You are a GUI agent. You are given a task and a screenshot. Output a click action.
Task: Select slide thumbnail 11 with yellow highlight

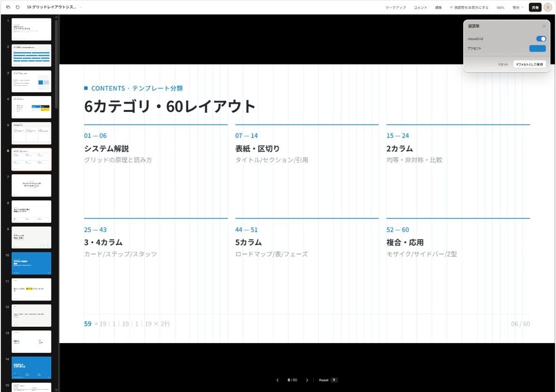31,289
